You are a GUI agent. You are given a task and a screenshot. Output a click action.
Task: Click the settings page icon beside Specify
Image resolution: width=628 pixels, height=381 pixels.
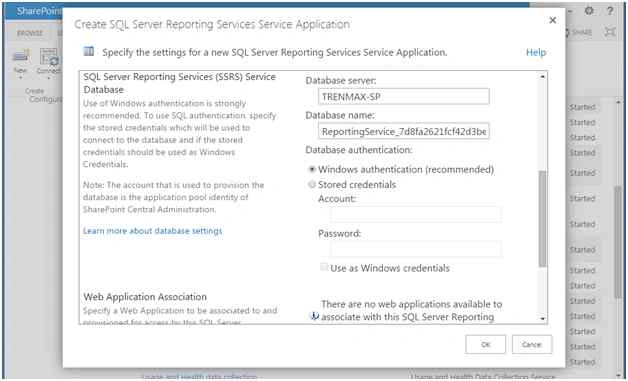[89, 51]
